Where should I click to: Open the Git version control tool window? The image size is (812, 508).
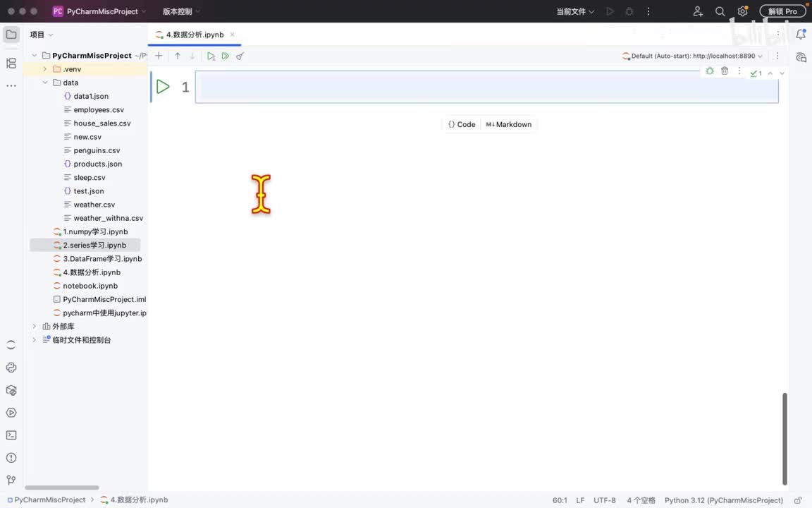click(x=11, y=480)
